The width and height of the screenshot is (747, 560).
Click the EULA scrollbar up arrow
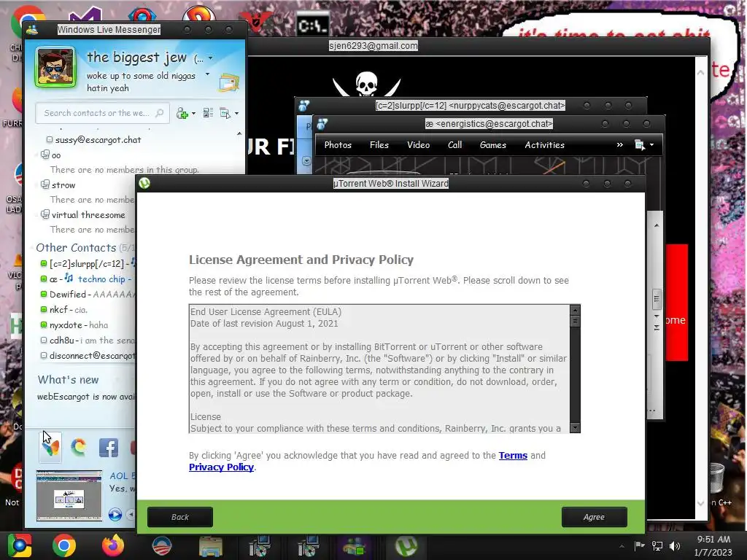coord(575,310)
